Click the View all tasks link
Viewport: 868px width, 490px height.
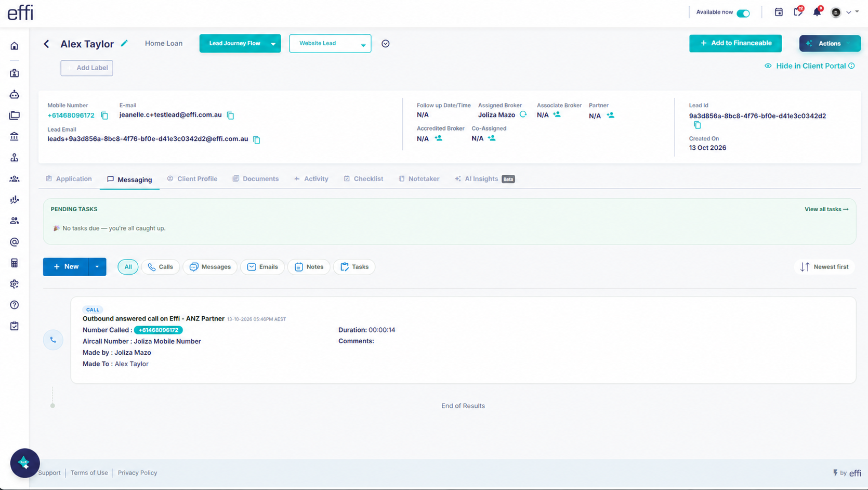click(826, 209)
